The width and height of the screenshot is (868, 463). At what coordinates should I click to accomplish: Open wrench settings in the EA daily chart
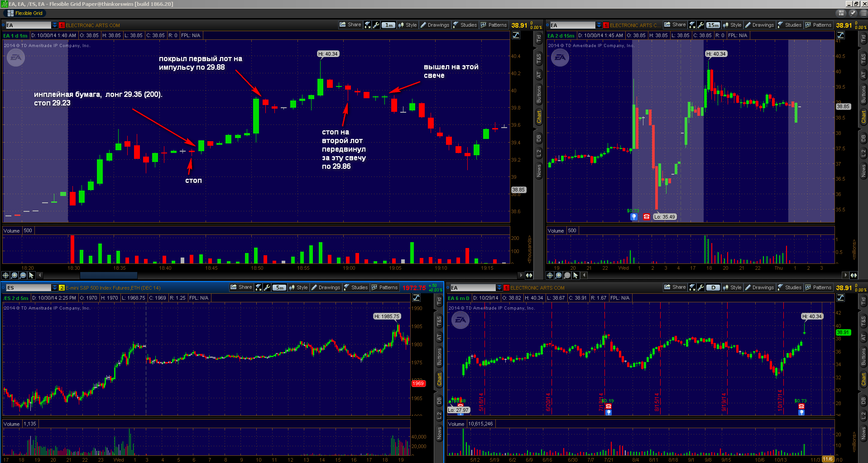coord(700,287)
